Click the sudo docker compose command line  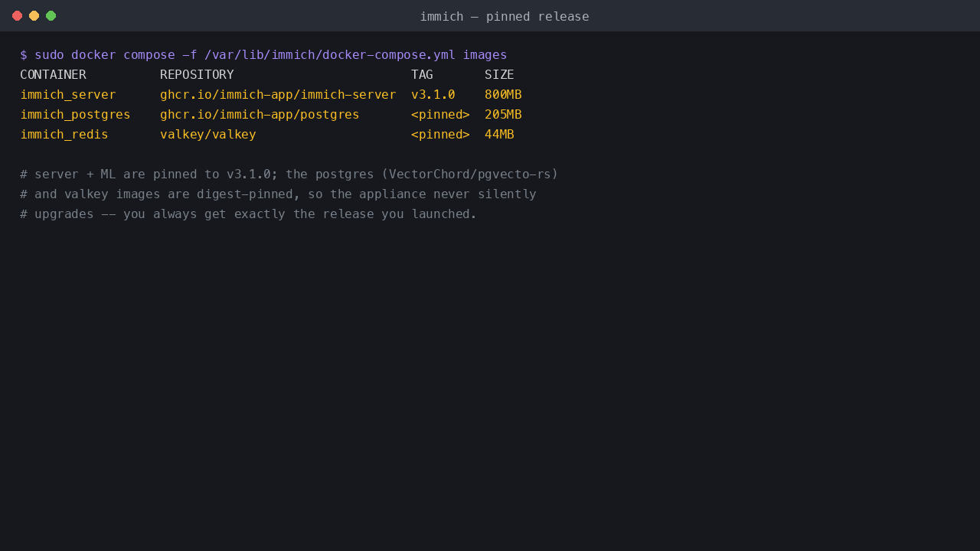tap(263, 55)
